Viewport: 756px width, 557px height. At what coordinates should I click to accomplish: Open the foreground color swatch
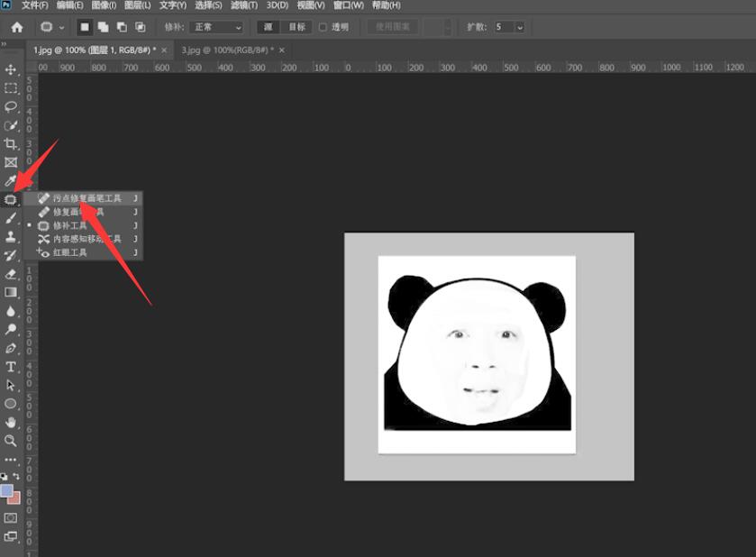coord(6,491)
